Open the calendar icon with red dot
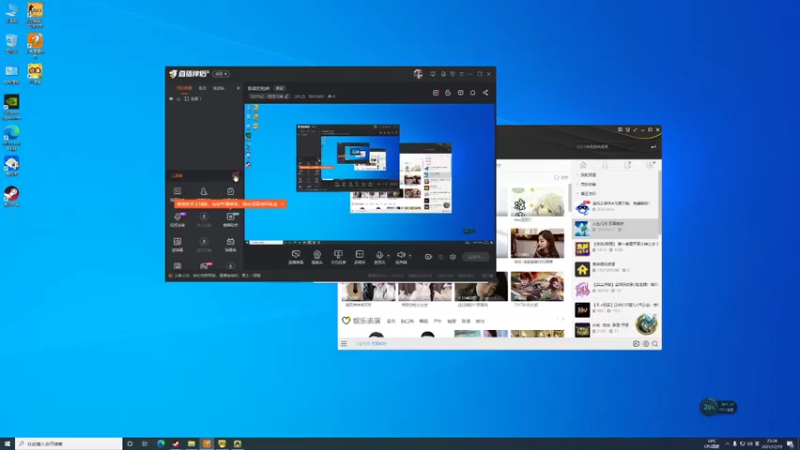This screenshot has width=800, height=450. tap(436, 93)
